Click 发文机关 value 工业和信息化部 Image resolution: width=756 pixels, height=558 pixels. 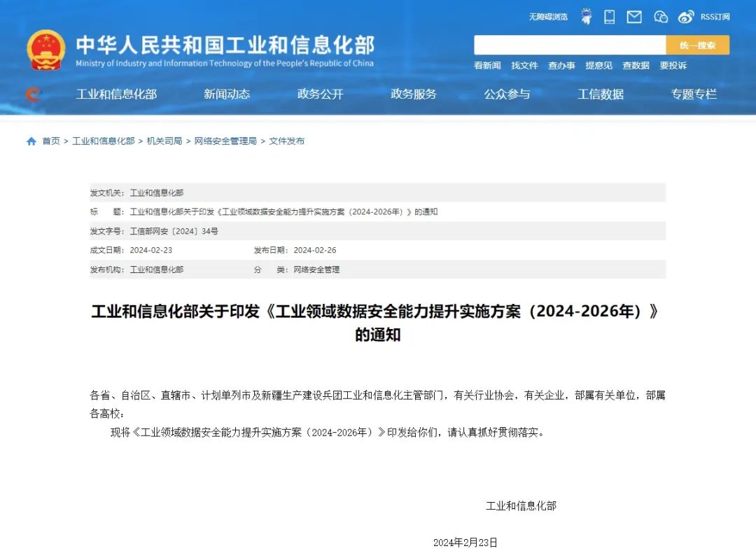coord(157,193)
